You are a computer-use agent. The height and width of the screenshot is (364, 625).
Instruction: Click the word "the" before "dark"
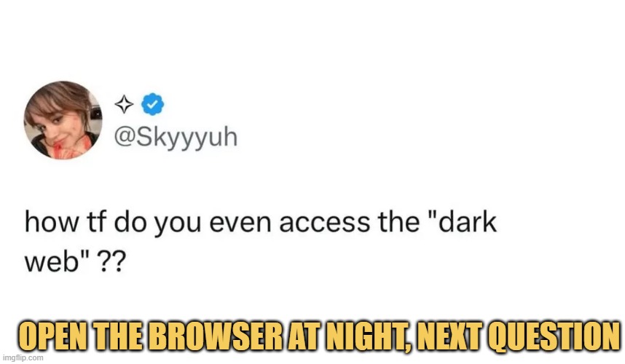[x=398, y=221]
